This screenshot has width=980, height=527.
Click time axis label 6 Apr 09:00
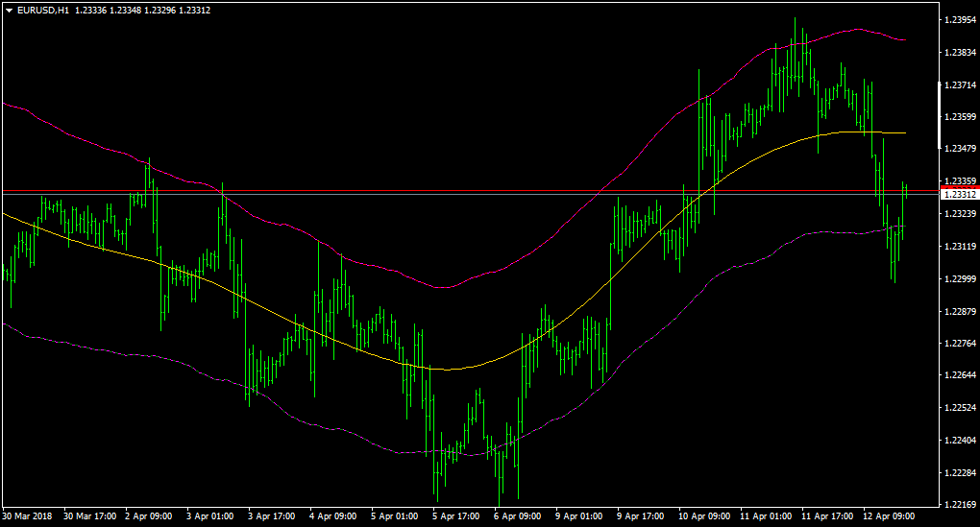[518, 516]
